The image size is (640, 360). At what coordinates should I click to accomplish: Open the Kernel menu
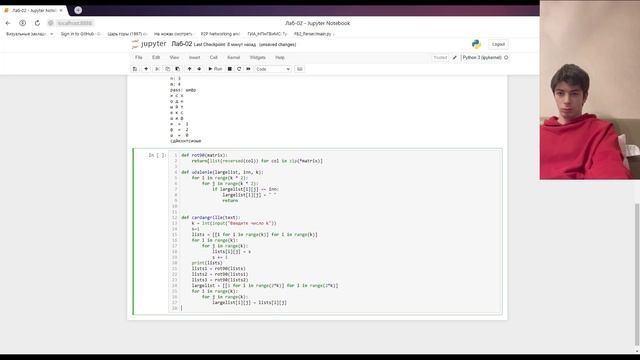pyautogui.click(x=233, y=58)
